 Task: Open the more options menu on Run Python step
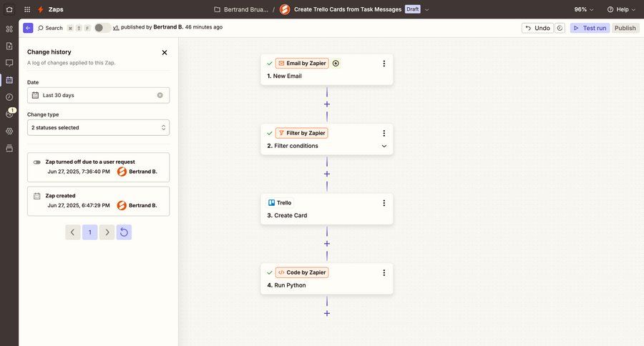click(x=384, y=273)
